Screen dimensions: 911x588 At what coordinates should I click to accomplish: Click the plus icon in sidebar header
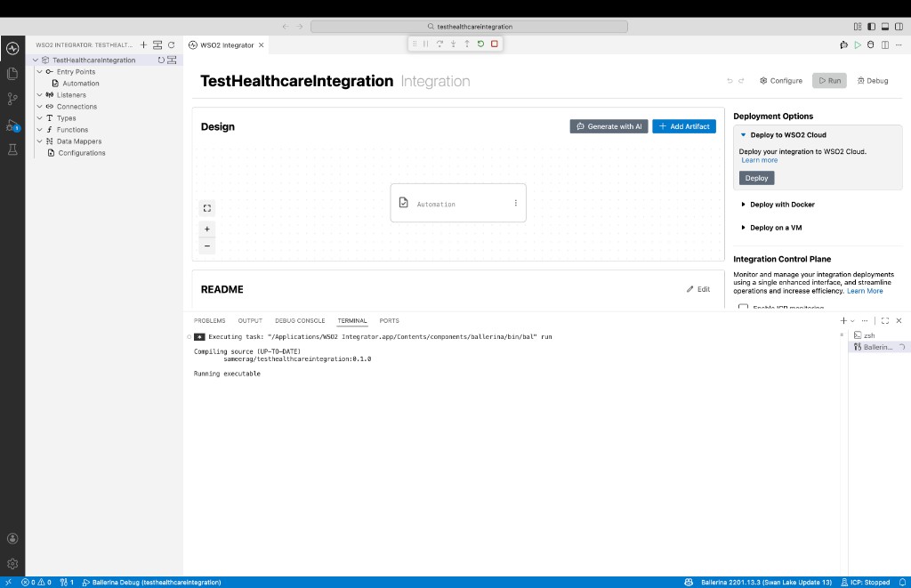click(x=143, y=44)
